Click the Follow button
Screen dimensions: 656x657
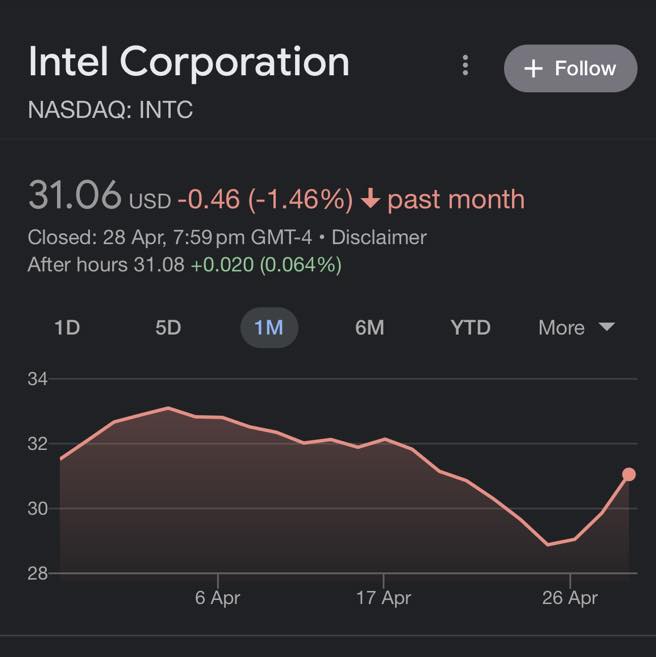[570, 68]
